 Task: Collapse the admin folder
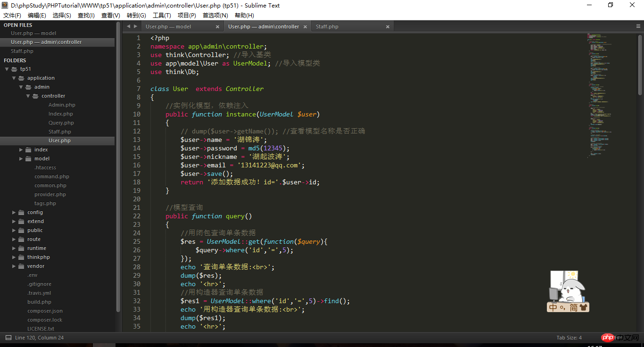(21, 87)
